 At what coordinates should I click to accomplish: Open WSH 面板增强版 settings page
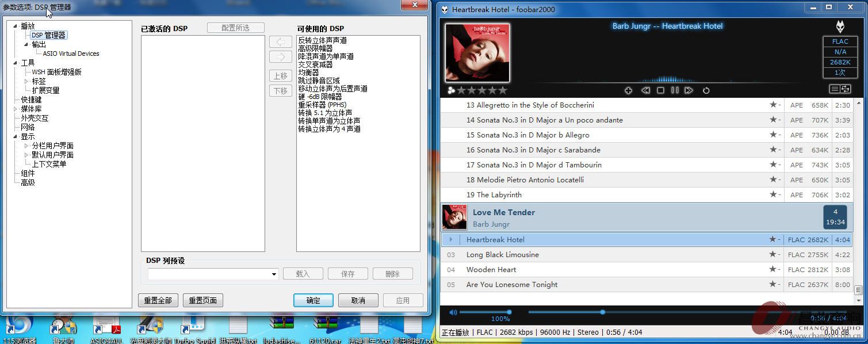[56, 72]
